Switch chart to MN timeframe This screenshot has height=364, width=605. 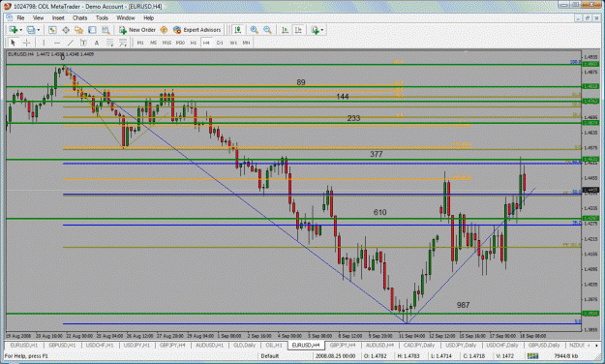(246, 43)
